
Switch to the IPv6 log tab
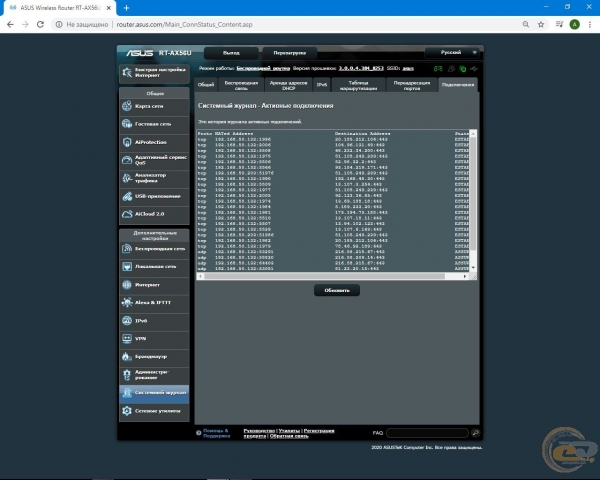coord(322,85)
